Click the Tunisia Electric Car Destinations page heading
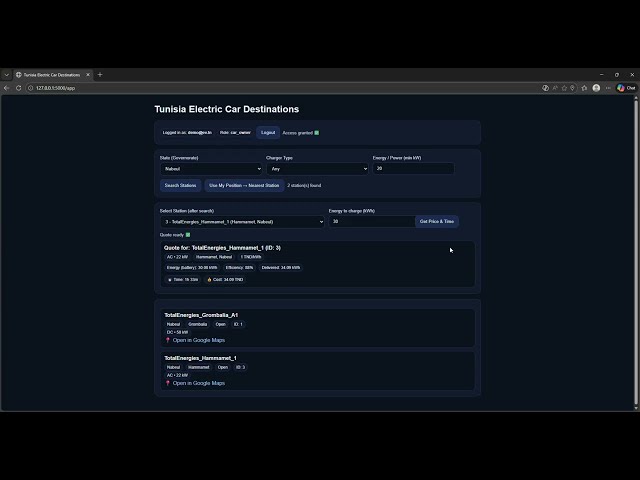Screen dimensions: 640x480 (x=227, y=109)
